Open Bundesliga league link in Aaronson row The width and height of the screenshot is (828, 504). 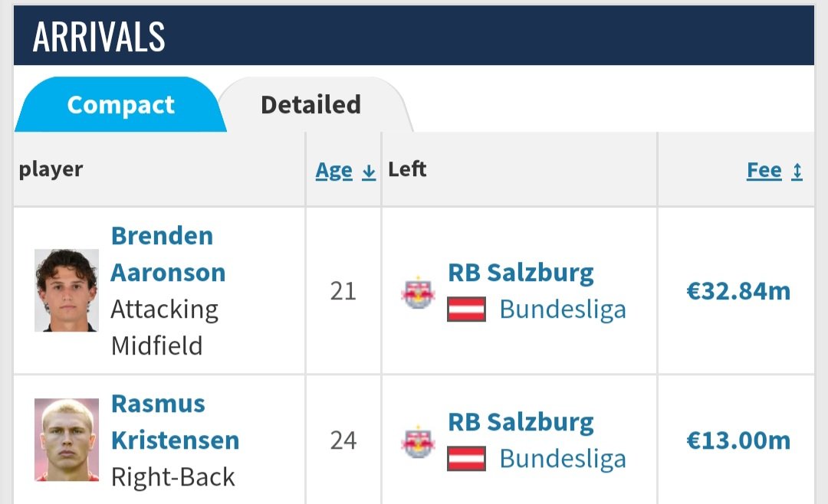click(x=563, y=309)
